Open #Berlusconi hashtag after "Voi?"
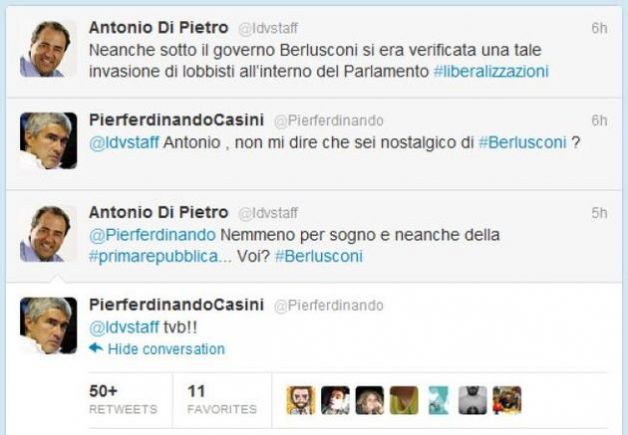The image size is (628, 435). (319, 256)
